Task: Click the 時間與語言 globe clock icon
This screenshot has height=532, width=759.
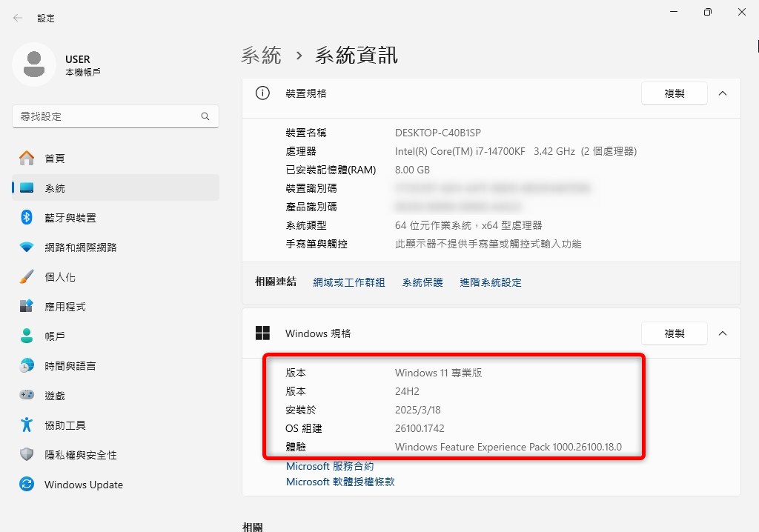Action: tap(27, 365)
